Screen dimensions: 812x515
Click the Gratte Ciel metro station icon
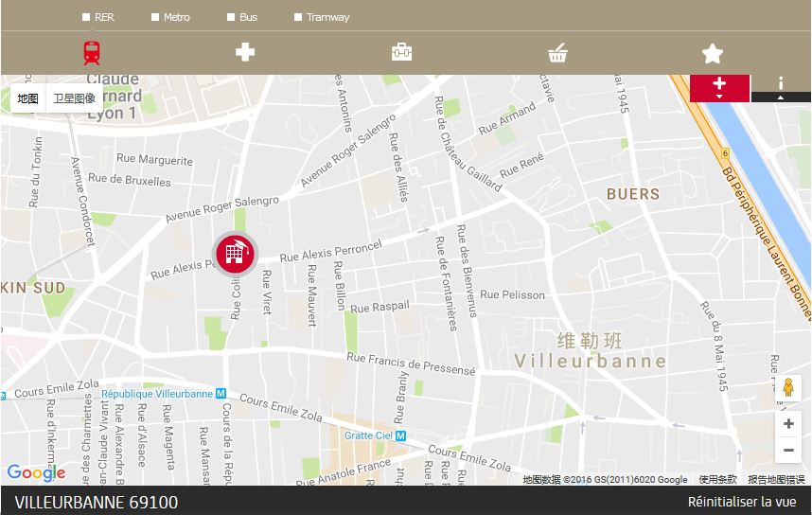pyautogui.click(x=400, y=436)
